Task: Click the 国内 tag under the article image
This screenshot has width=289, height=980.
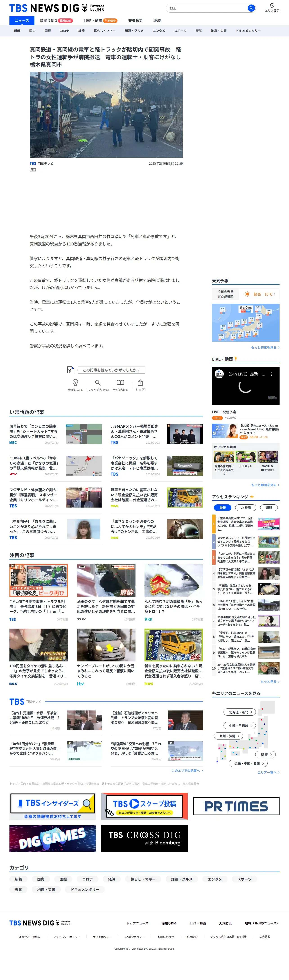Action: tap(33, 169)
